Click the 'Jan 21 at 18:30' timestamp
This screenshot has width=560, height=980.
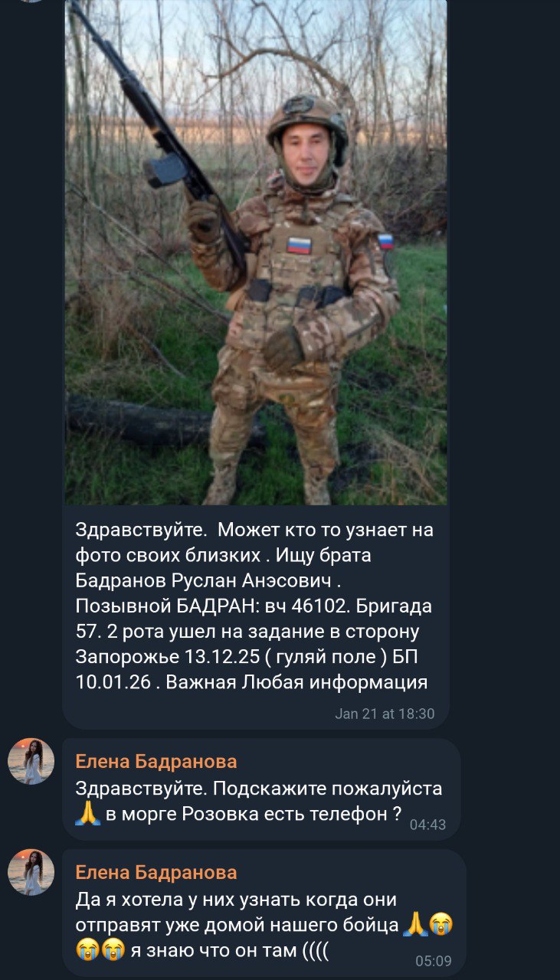(385, 714)
